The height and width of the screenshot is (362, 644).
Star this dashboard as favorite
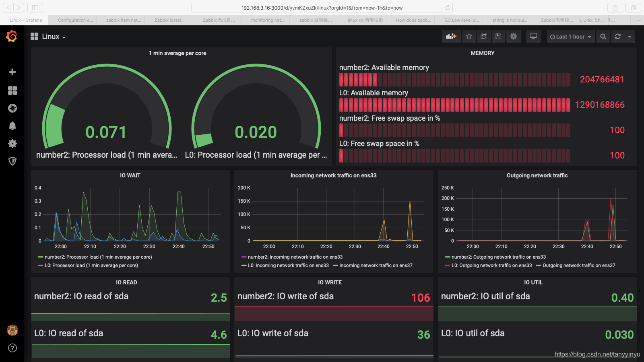pyautogui.click(x=469, y=37)
